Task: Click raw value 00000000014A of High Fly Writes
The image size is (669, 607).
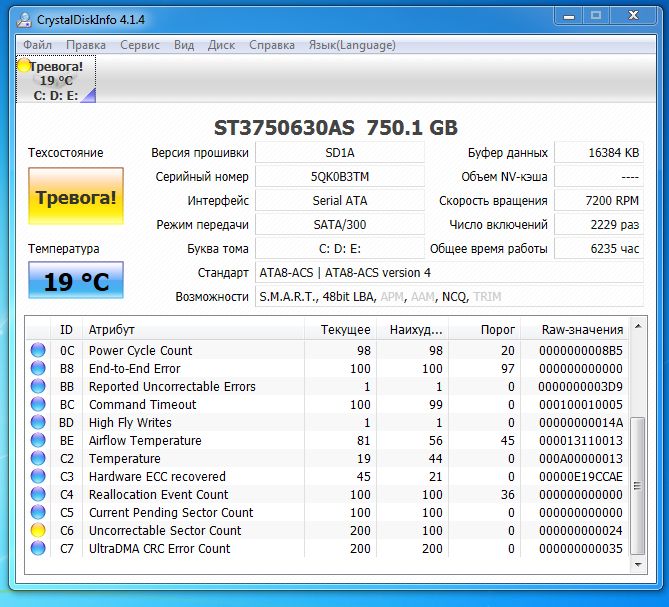Action: [x=581, y=422]
